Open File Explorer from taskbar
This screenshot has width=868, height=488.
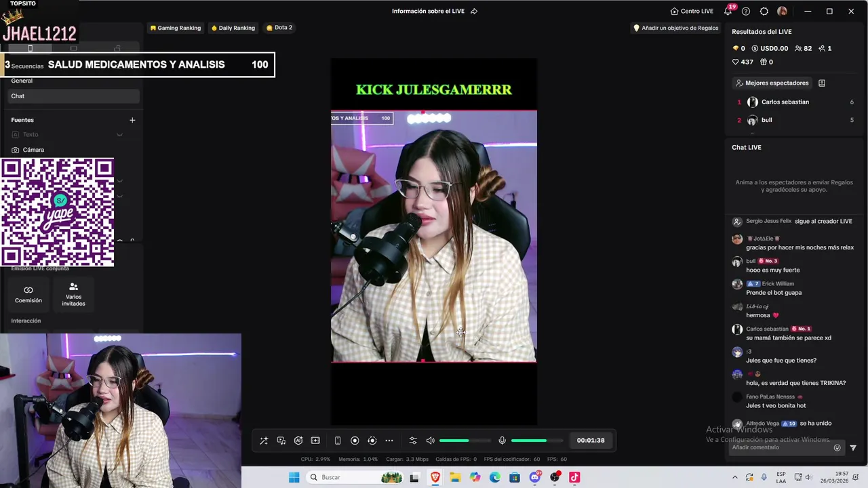point(455,477)
